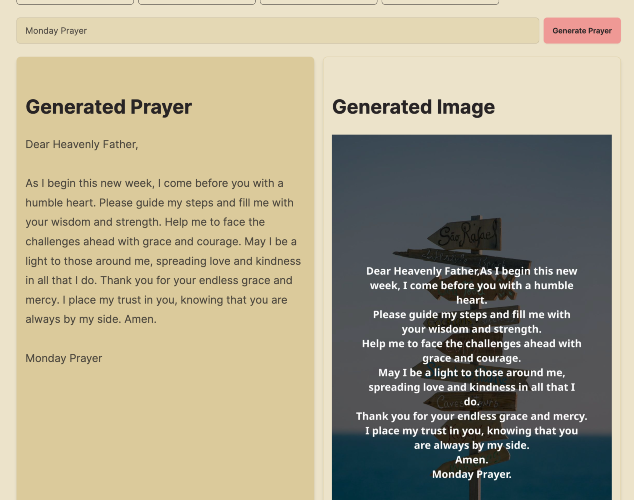The image size is (634, 500).
Task: Select the Generated Image heading
Action: click(x=413, y=107)
